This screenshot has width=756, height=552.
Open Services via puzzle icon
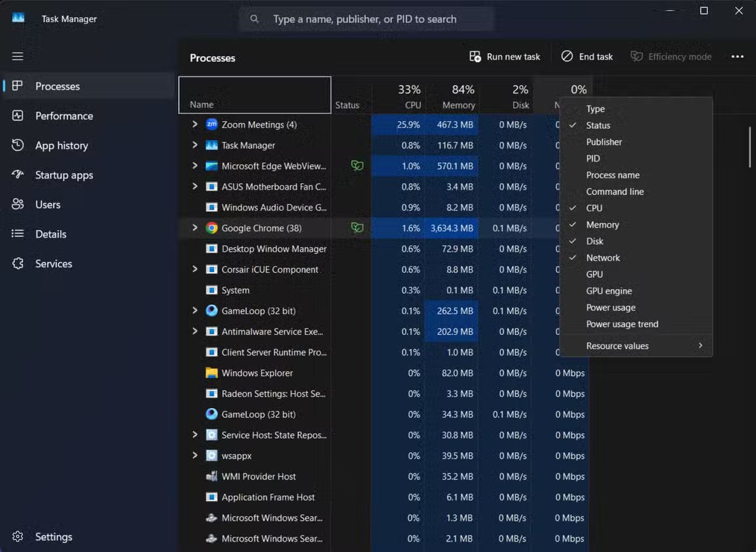pos(18,264)
